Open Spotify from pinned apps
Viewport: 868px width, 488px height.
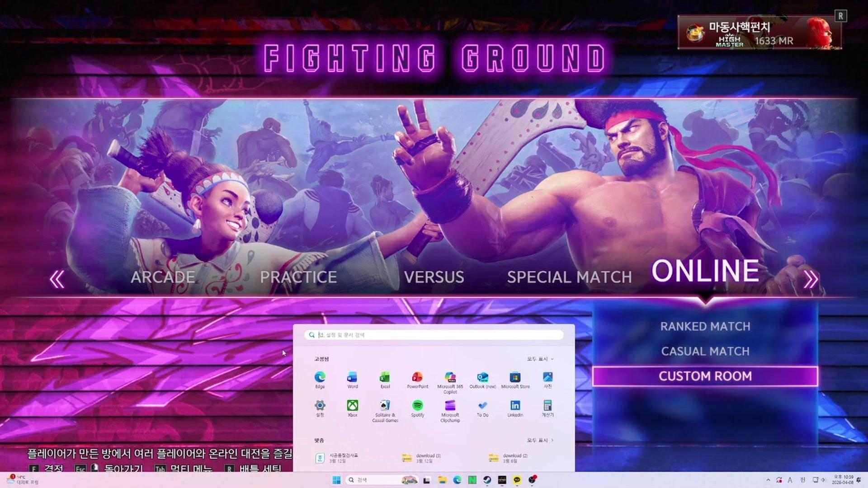[x=417, y=405]
